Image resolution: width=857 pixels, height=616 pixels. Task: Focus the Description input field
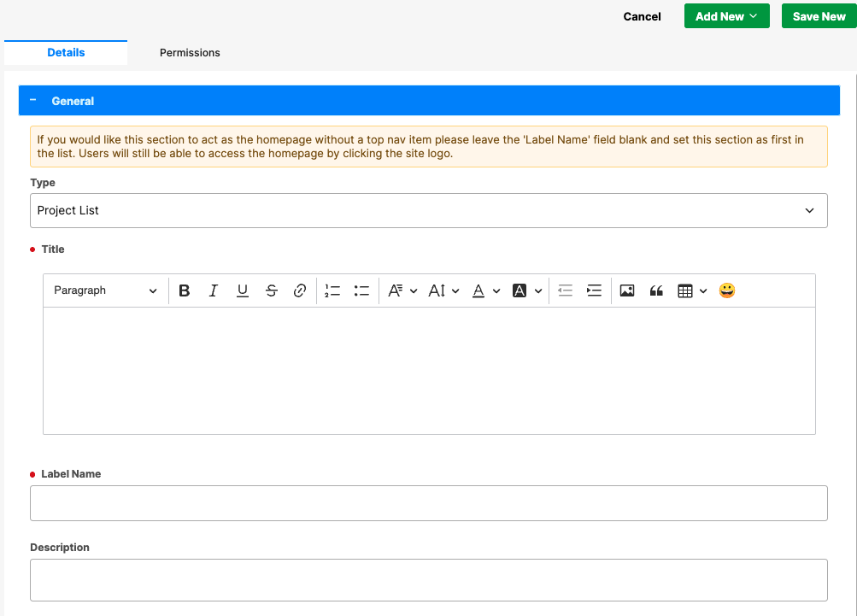click(x=429, y=580)
